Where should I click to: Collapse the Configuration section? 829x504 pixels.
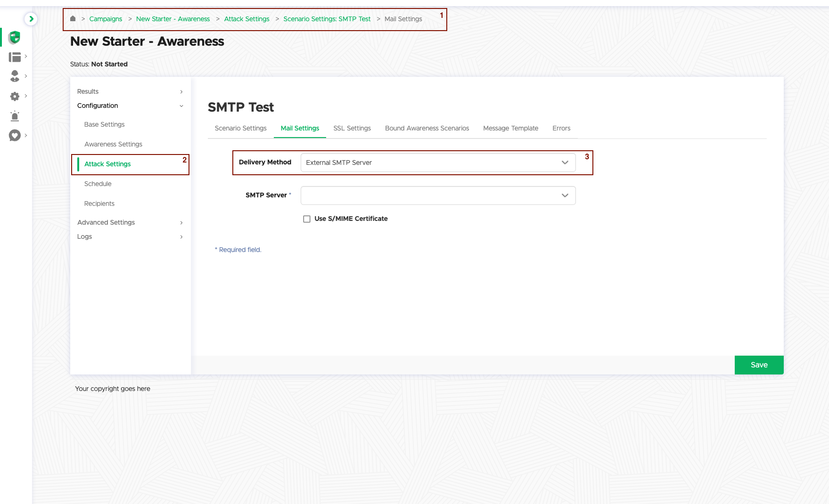point(130,106)
